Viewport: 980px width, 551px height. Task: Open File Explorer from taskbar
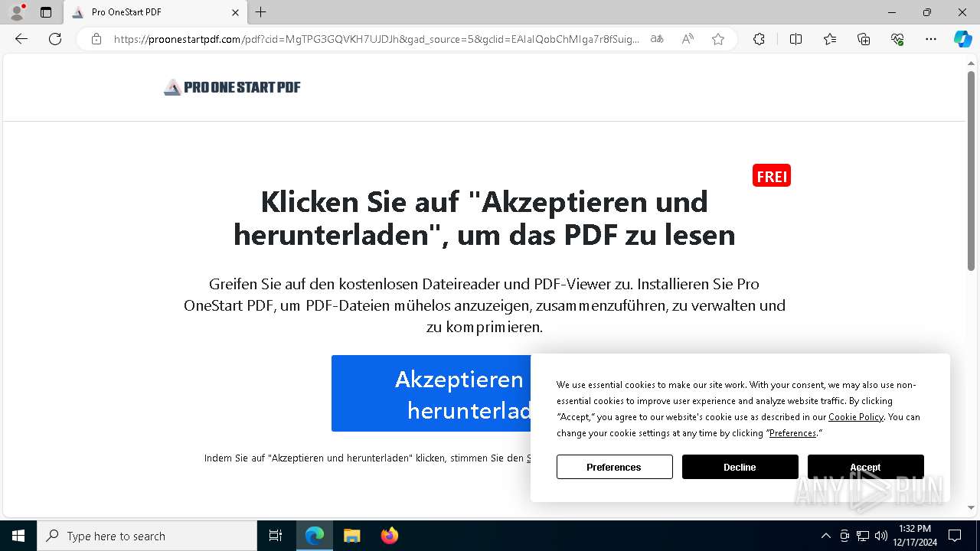(x=351, y=536)
